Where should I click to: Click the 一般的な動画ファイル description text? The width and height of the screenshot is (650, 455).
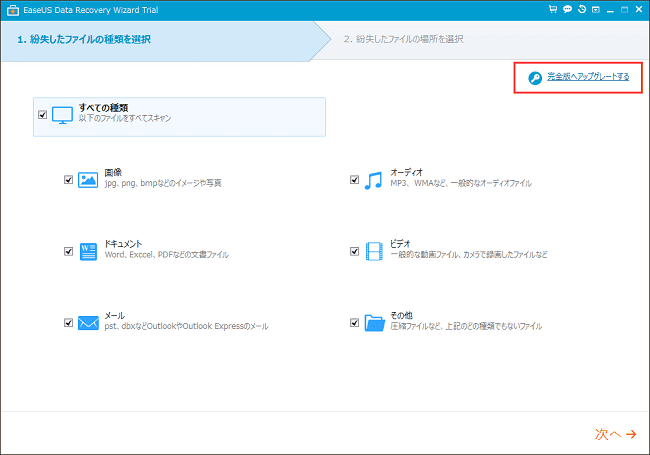[x=469, y=255]
